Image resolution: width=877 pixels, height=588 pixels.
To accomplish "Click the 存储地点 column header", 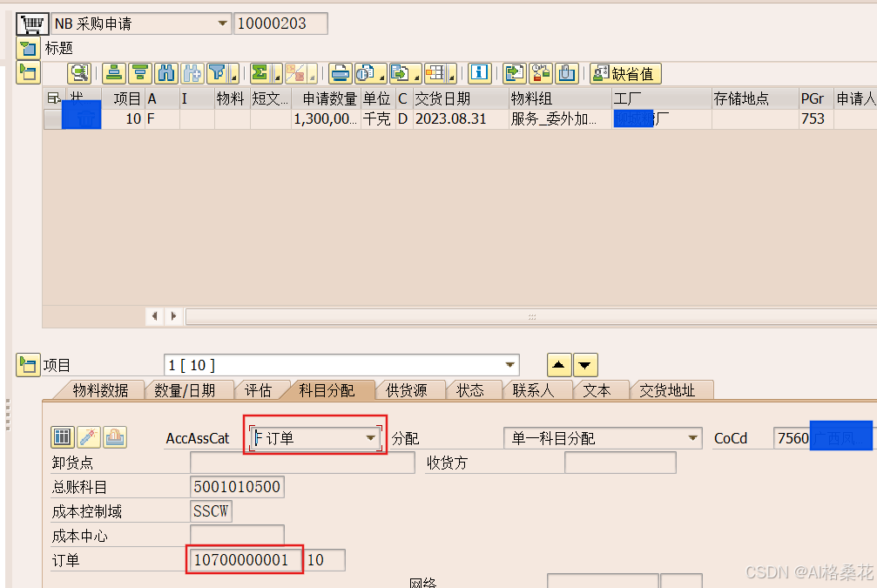I will (755, 99).
